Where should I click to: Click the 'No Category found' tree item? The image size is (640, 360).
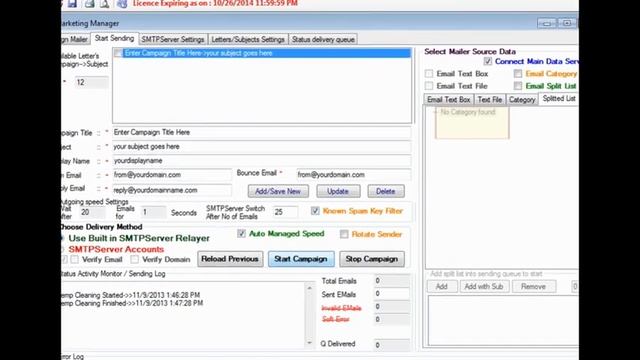(468, 112)
